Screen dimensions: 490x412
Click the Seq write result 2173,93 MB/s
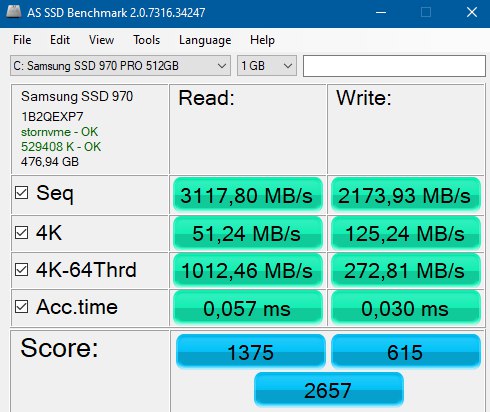(x=406, y=195)
